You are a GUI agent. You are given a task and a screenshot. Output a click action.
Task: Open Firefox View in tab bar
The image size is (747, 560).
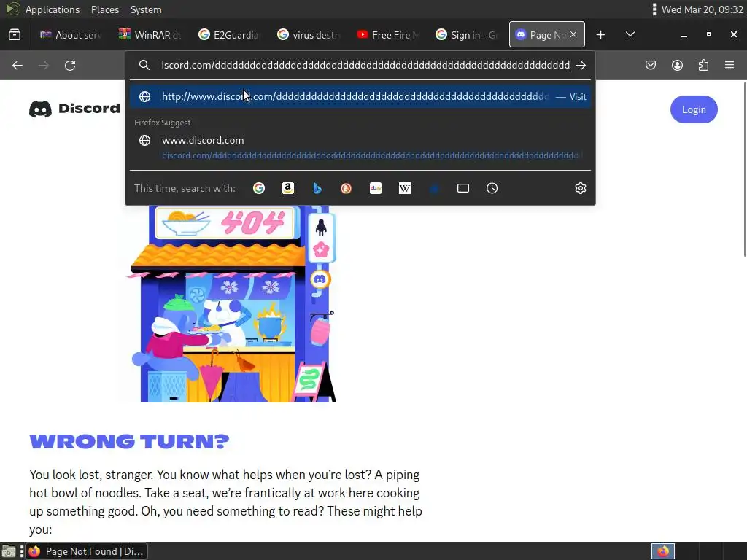[x=15, y=35]
